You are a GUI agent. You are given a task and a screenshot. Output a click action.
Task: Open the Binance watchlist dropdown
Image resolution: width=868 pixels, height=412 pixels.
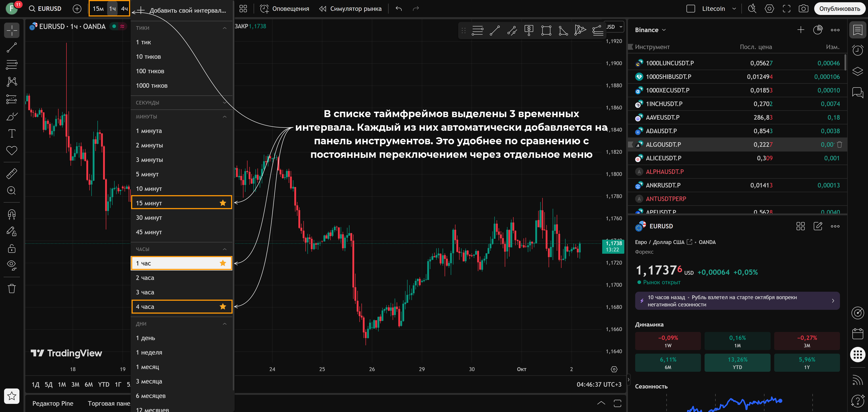[x=650, y=30]
